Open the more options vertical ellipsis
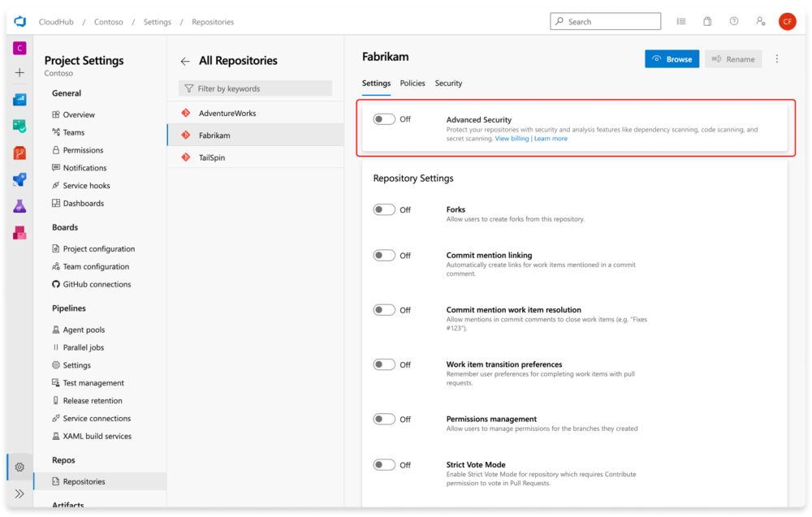Screen dimensions: 812x517 (x=777, y=59)
